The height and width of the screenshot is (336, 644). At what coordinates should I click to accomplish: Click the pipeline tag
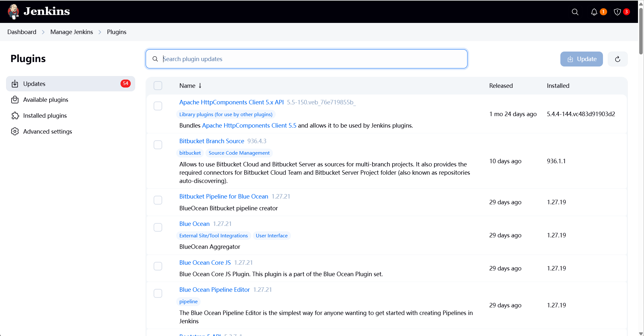coord(188,301)
